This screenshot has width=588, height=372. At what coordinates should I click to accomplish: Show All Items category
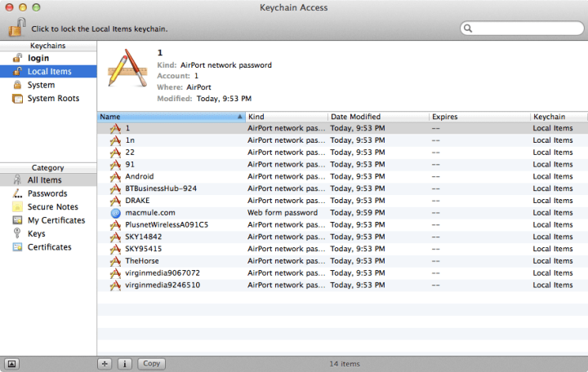pos(48,180)
